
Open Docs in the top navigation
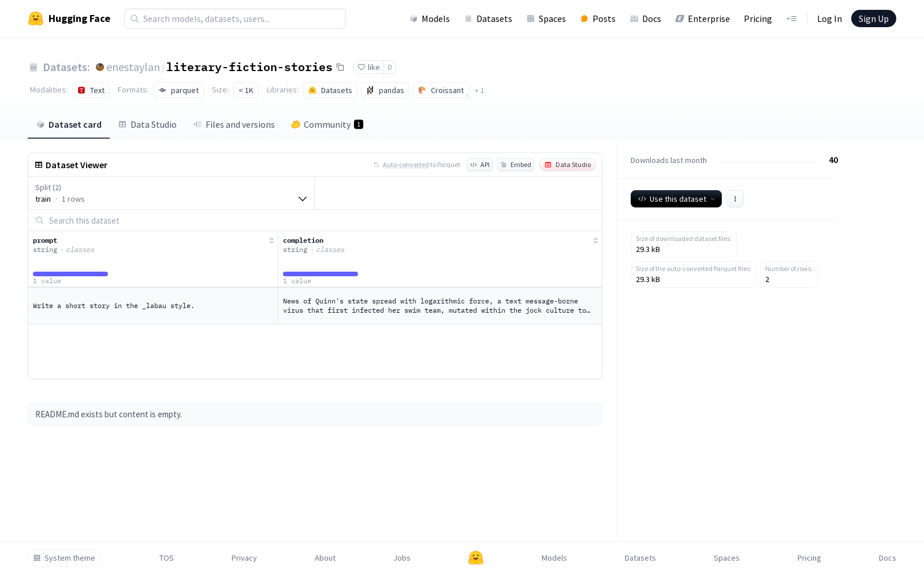tap(646, 18)
